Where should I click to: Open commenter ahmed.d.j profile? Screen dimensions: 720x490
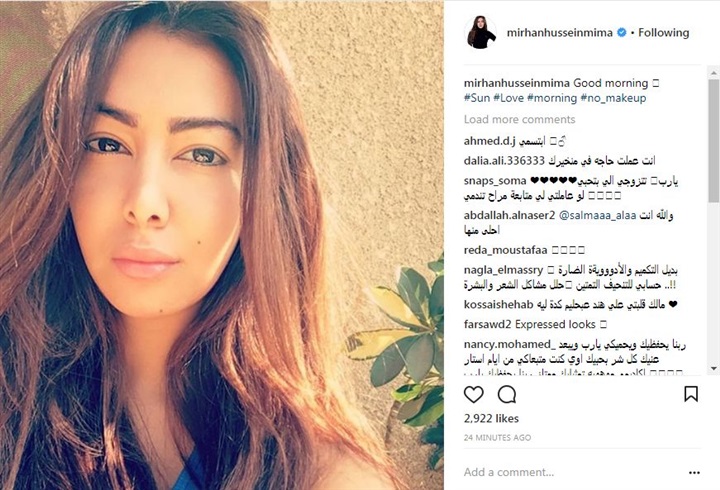489,141
